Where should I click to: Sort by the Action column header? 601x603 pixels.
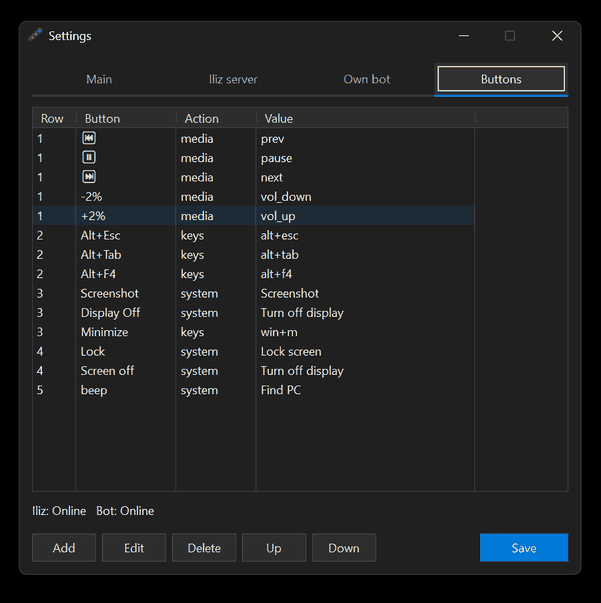pos(216,118)
